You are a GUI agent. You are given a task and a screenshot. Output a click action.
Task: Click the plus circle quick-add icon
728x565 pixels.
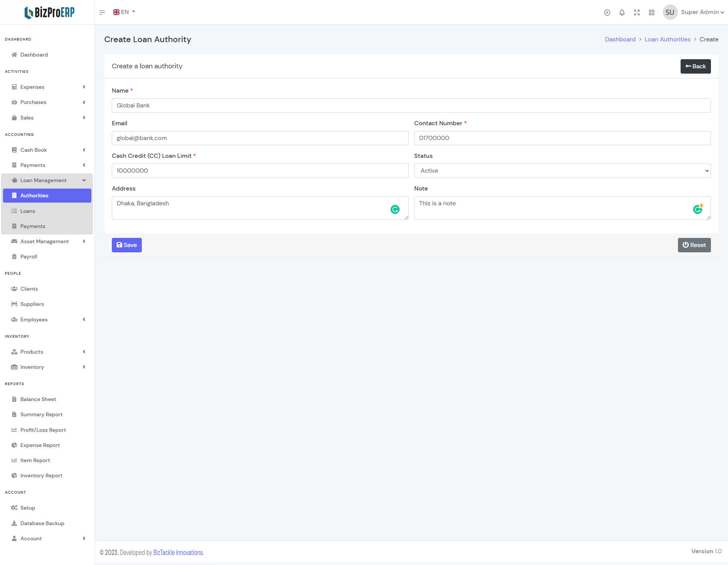(607, 13)
